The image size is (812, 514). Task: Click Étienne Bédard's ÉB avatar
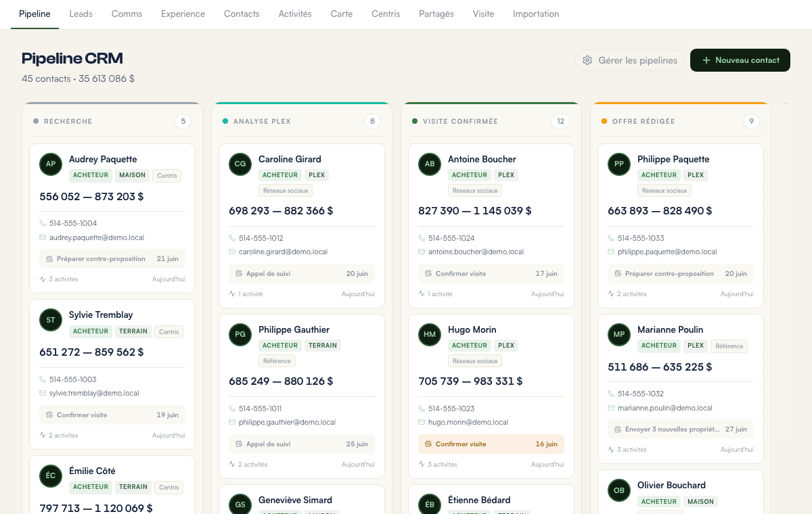430,505
